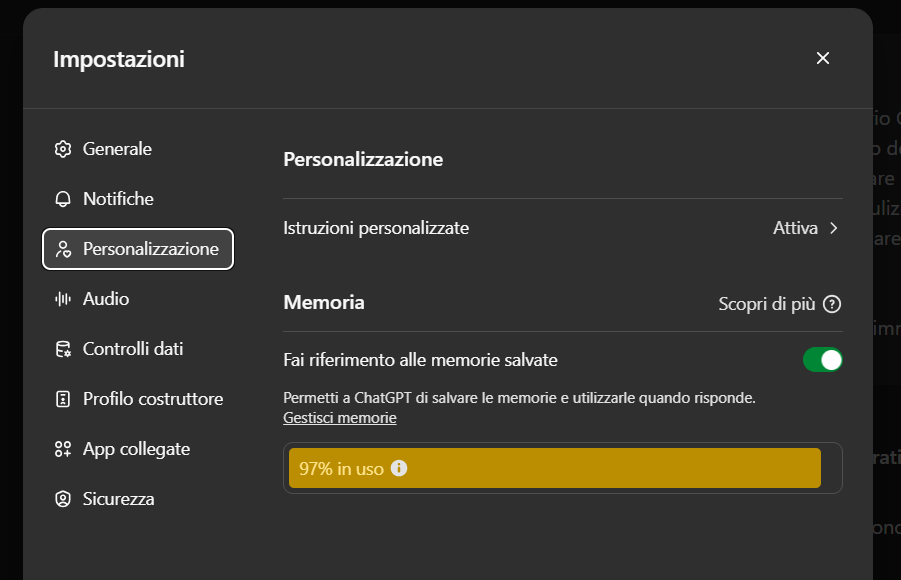Image resolution: width=901 pixels, height=580 pixels.
Task: Close the Impostazioni dialog with the X
Action: [x=823, y=58]
